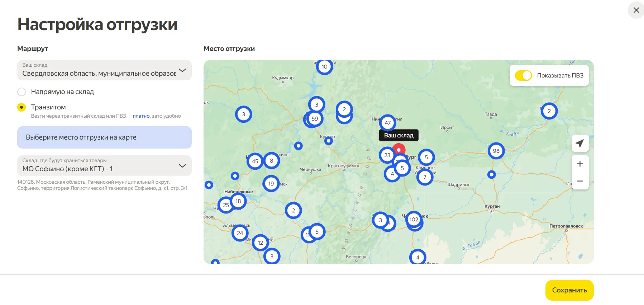Image resolution: width=644 pixels, height=305 pixels.
Task: Click the geolocation arrow button on map
Action: tap(580, 143)
